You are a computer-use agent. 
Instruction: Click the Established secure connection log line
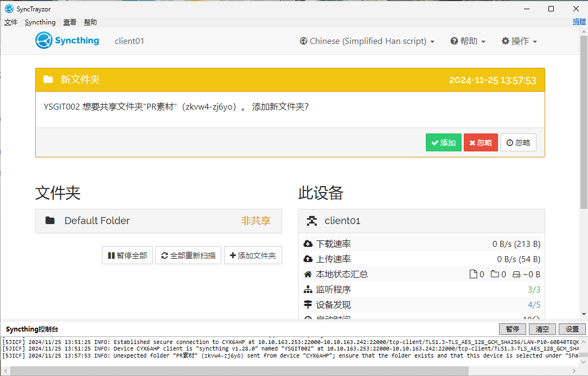(291, 342)
